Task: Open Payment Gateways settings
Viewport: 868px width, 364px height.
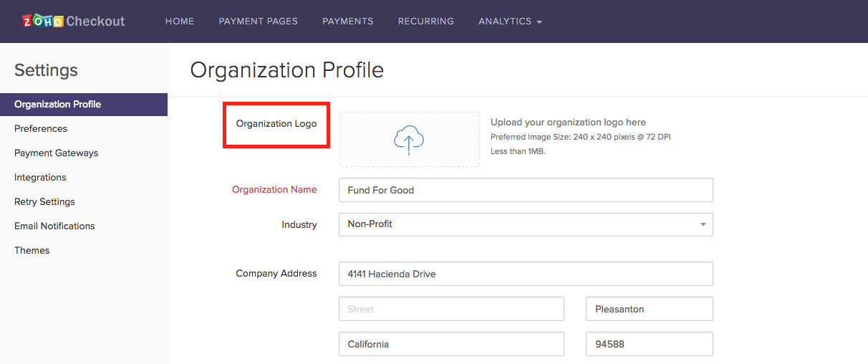Action: (x=57, y=153)
